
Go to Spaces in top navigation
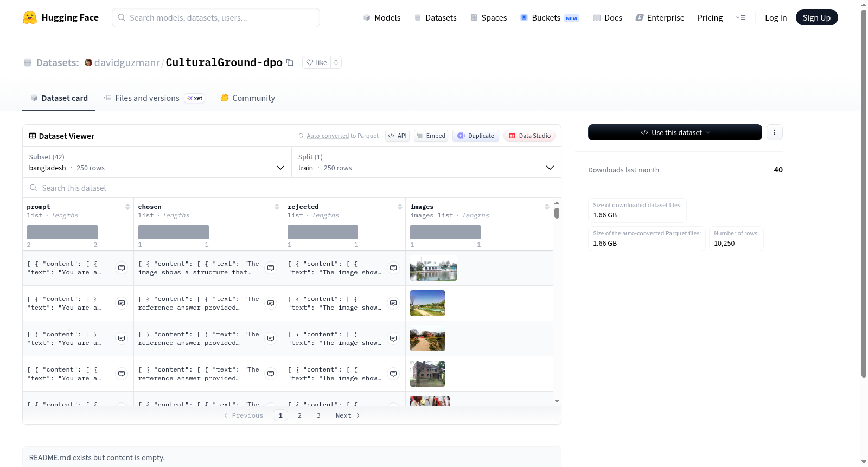pyautogui.click(x=488, y=18)
